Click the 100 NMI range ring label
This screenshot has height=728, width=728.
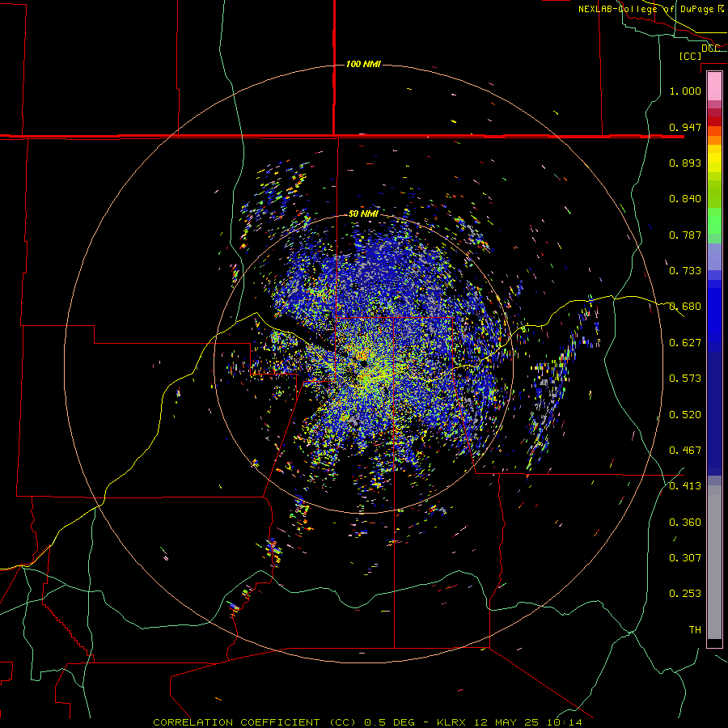click(363, 64)
